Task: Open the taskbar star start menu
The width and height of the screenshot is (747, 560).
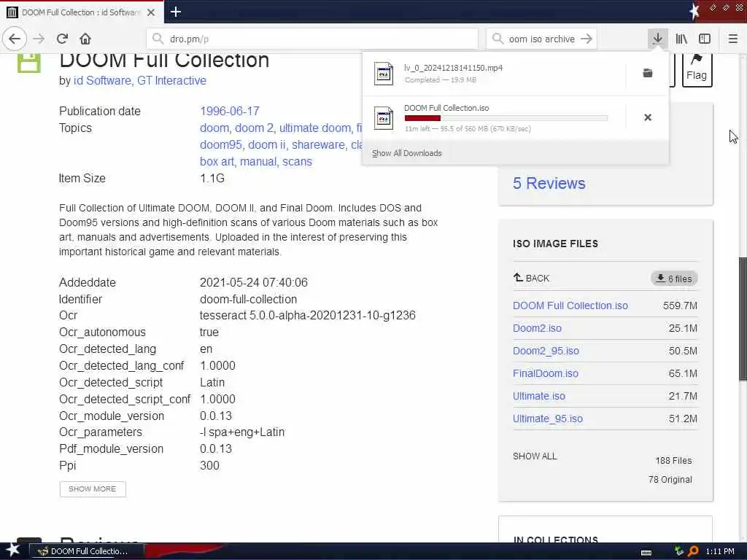Action: [12, 551]
